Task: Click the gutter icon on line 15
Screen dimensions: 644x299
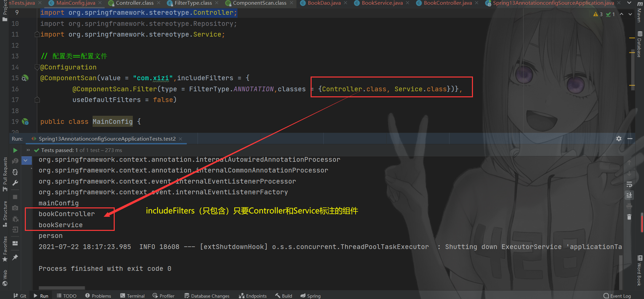Action: pyautogui.click(x=25, y=78)
